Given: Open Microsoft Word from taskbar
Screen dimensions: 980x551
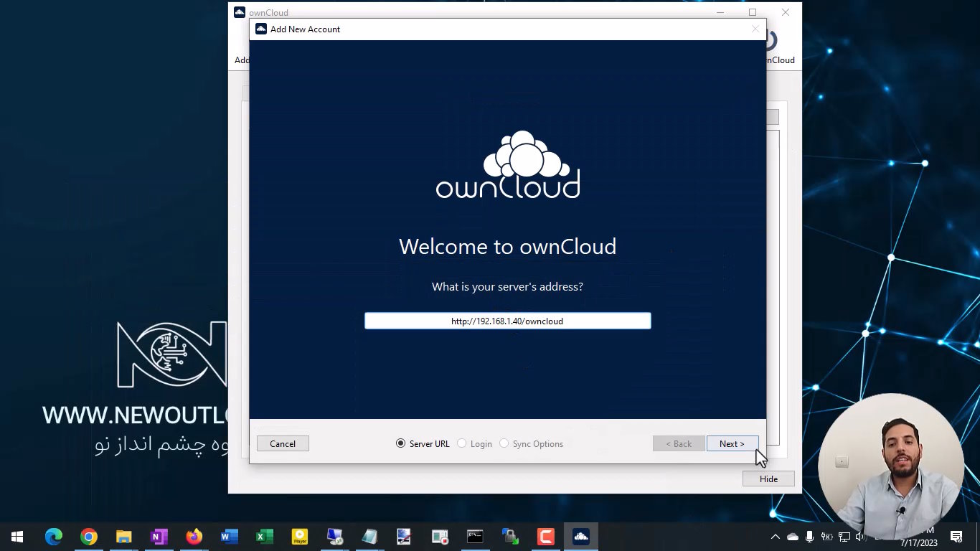Looking at the screenshot, I should (x=229, y=536).
